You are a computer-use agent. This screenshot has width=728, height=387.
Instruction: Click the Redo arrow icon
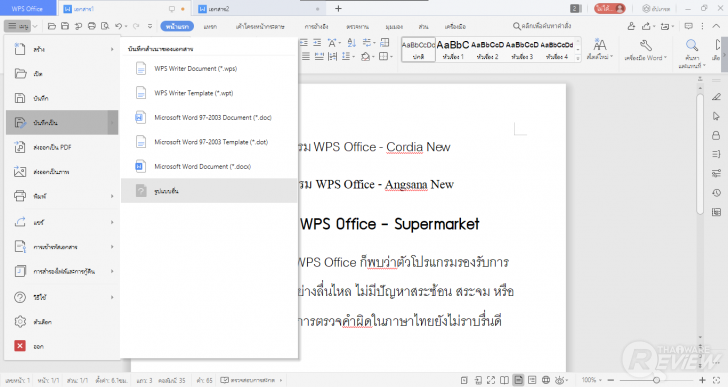[x=136, y=26]
